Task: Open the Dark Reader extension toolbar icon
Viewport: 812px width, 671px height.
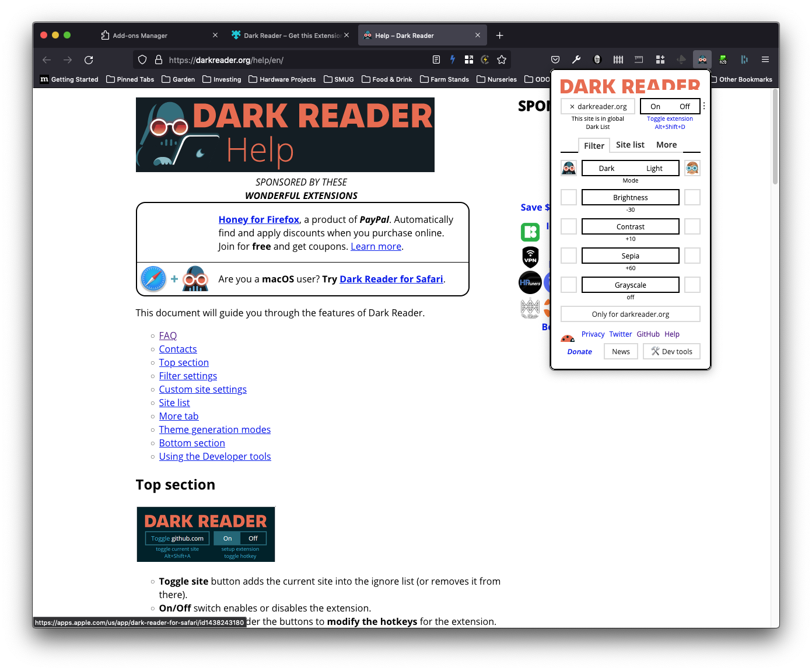Action: tap(702, 59)
